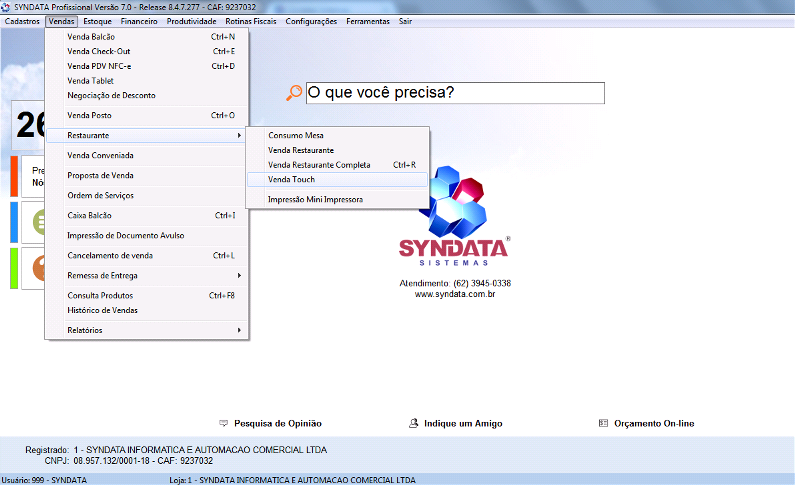Close the open Vendas menu
This screenshot has width=795, height=485.
pyautogui.click(x=61, y=21)
